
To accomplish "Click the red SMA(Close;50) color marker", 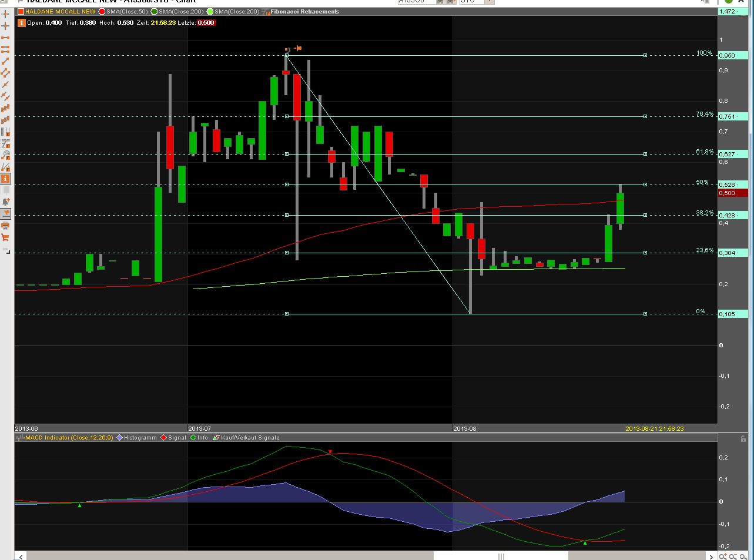I will pyautogui.click(x=102, y=11).
